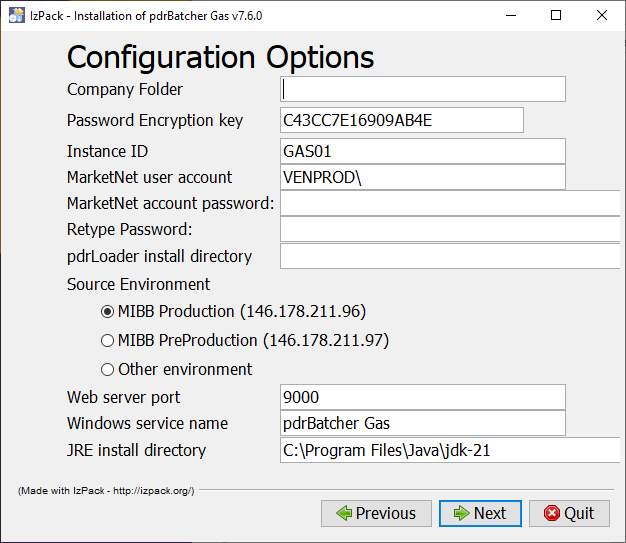Click pdrLoader install directory field
This screenshot has width=626, height=543.
pyautogui.click(x=450, y=256)
